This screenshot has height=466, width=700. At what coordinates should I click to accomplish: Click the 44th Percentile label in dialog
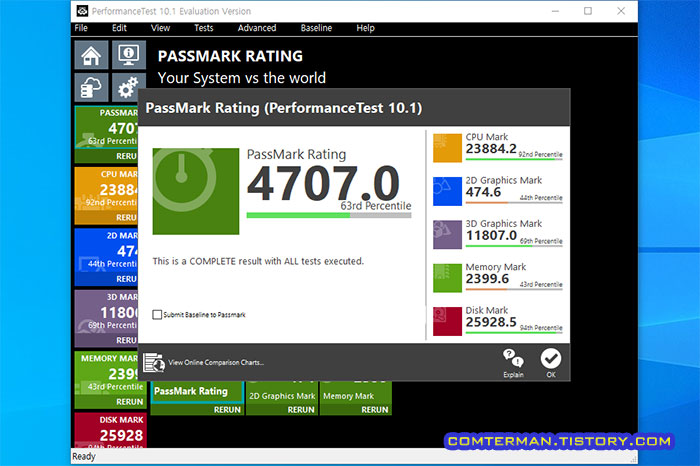[x=541, y=198]
